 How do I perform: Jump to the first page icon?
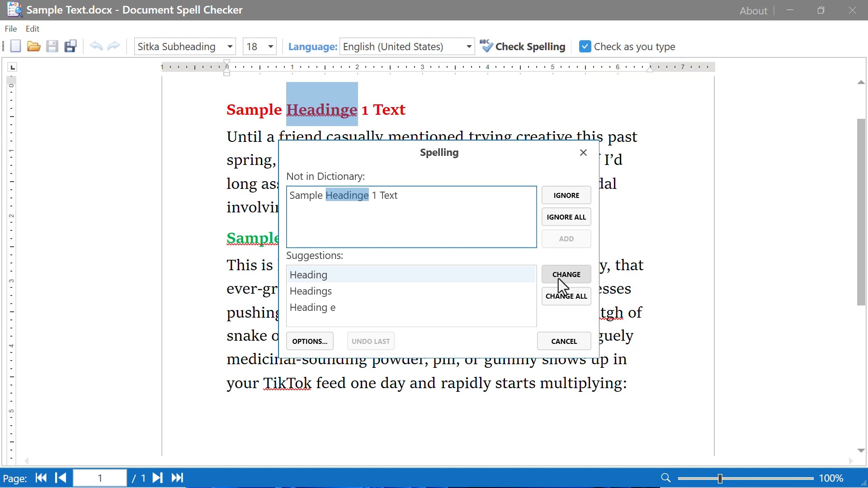(x=41, y=478)
